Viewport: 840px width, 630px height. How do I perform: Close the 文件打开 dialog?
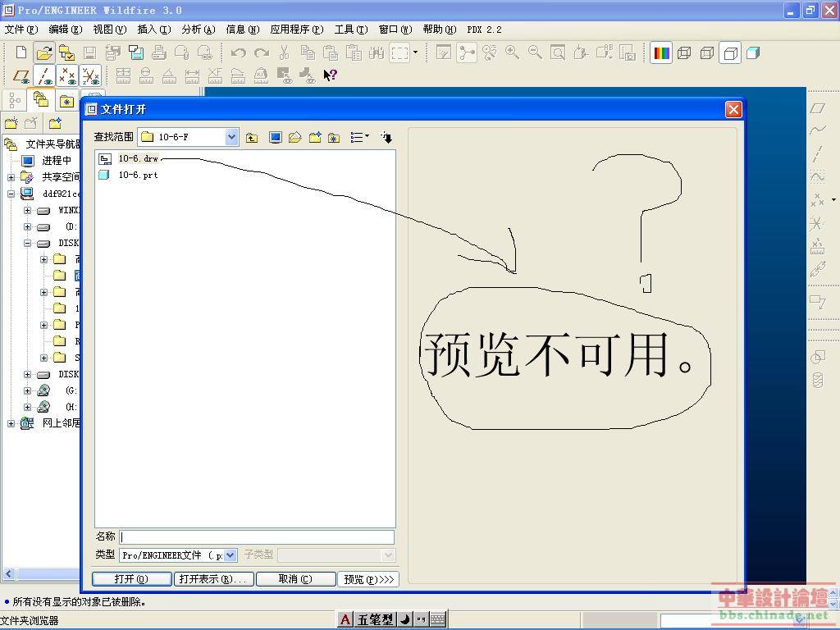pos(733,109)
